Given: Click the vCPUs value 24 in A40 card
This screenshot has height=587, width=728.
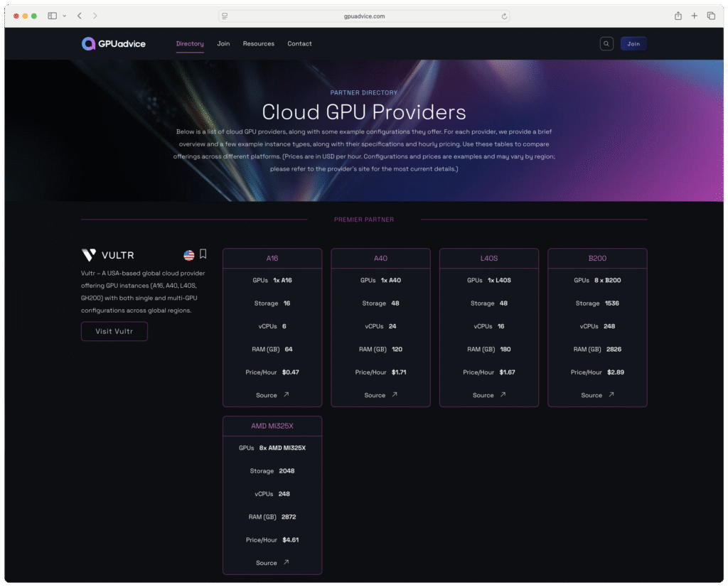Looking at the screenshot, I should (392, 326).
